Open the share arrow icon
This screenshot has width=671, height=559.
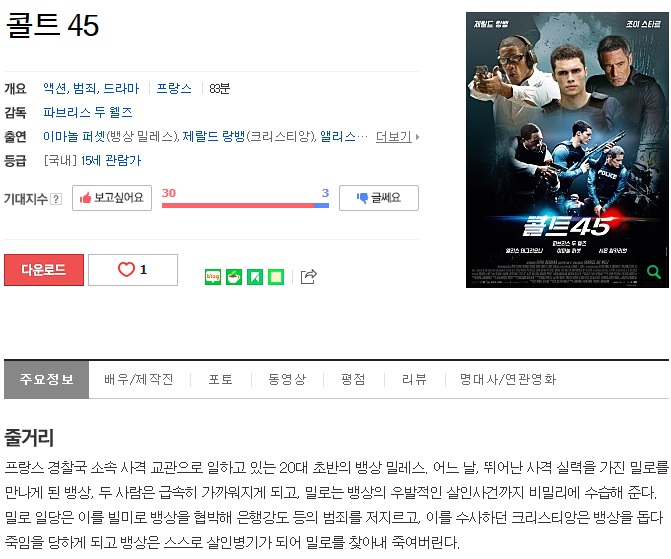[x=309, y=277]
